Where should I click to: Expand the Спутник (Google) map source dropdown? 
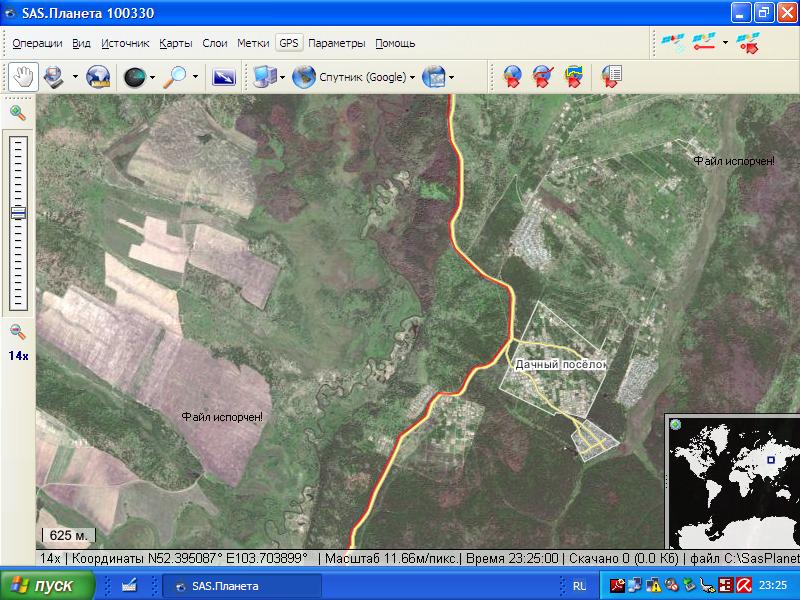pos(412,77)
